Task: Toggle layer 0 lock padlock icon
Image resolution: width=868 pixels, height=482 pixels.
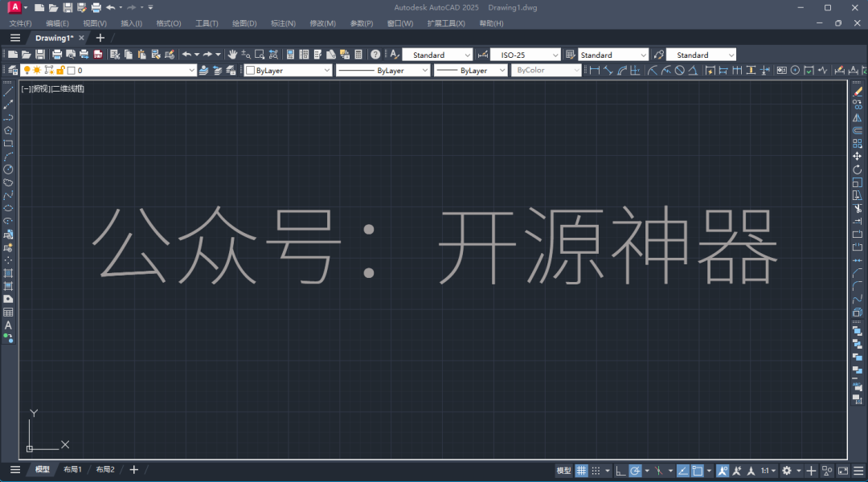Action: [60, 70]
